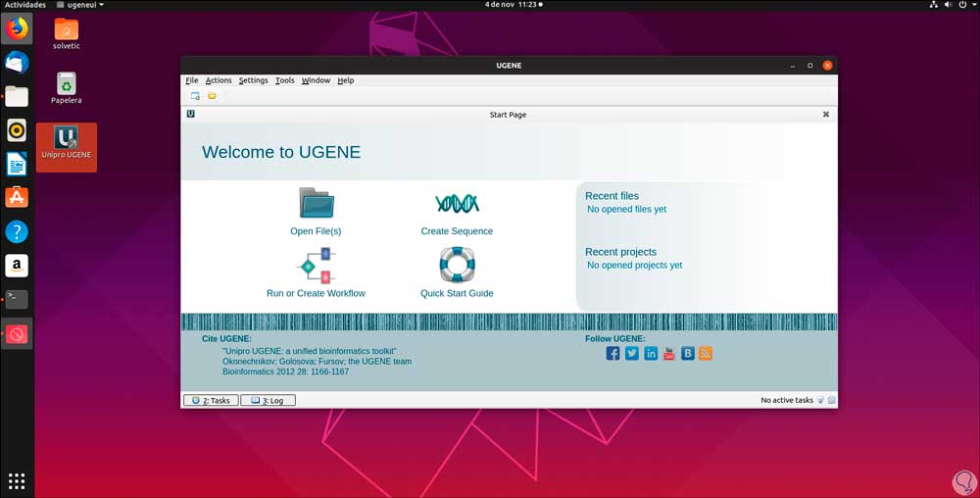Open UGENE Facebook page icon
The width and height of the screenshot is (980, 498).
pos(613,353)
